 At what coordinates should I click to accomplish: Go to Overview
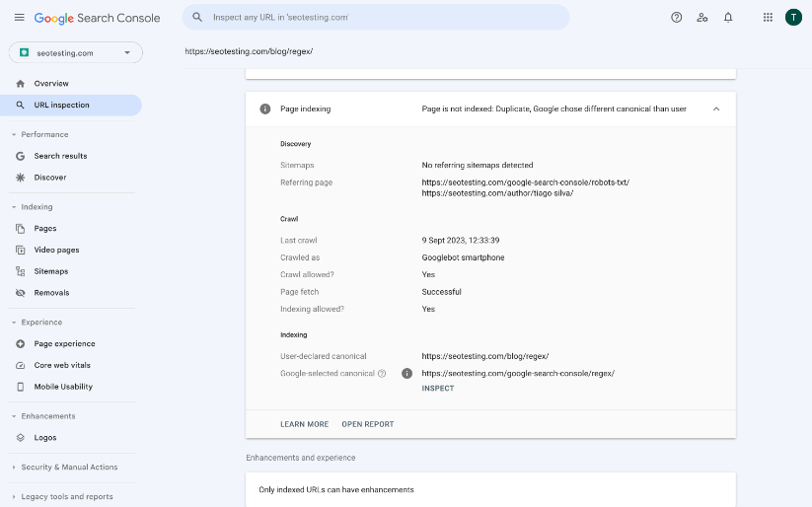click(x=51, y=84)
